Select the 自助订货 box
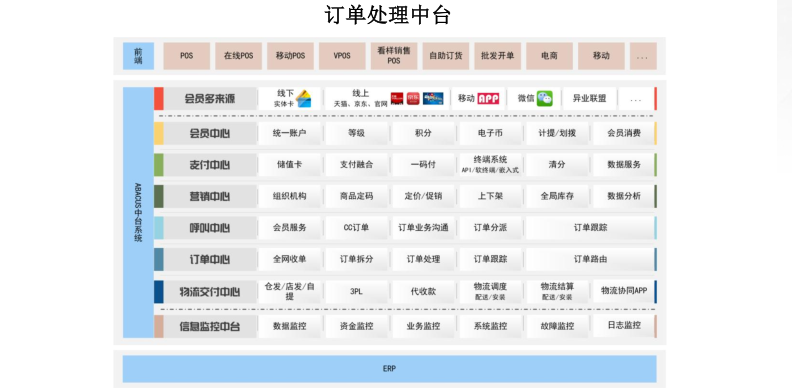Screen dimensions: 792x389 [x=446, y=56]
